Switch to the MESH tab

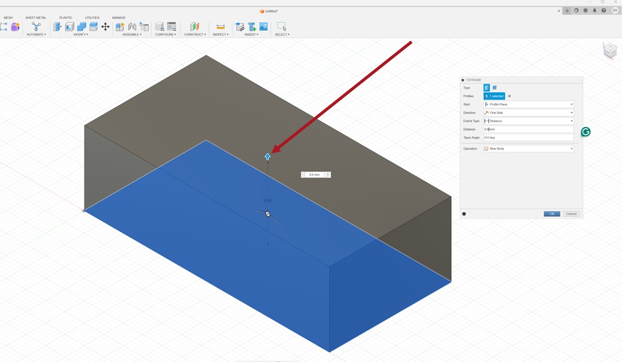[x=8, y=18]
